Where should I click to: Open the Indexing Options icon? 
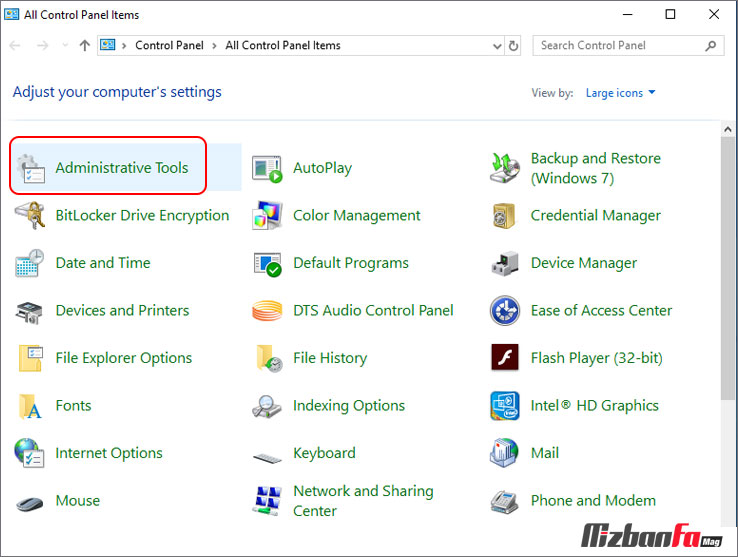(x=266, y=406)
